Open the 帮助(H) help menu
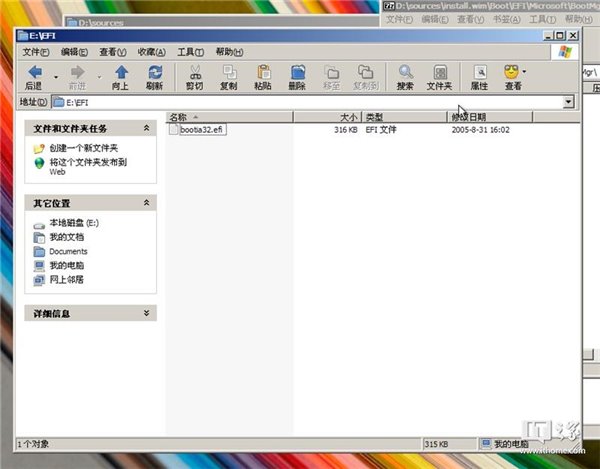600x469 pixels. pyautogui.click(x=229, y=52)
